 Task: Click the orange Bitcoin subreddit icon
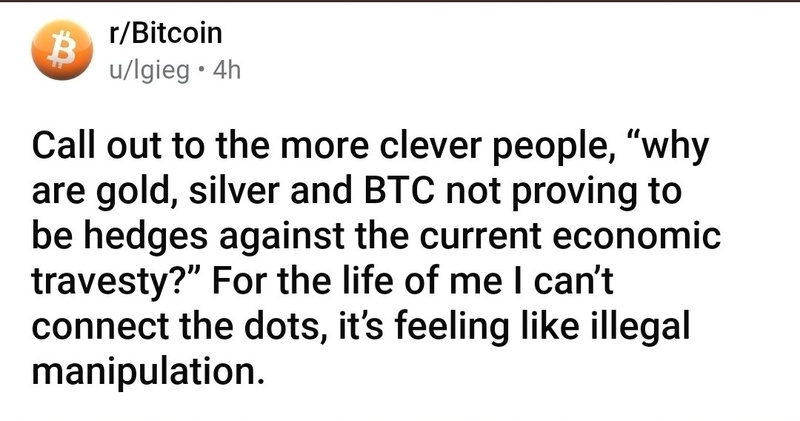[55, 50]
